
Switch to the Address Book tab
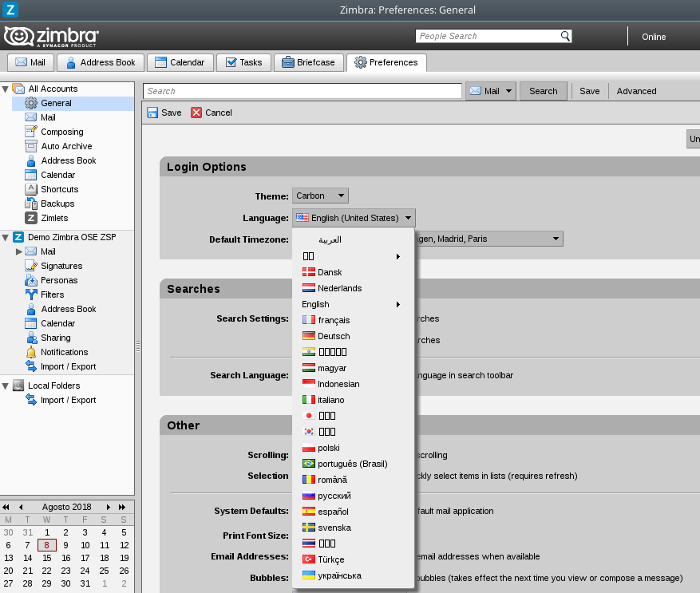(101, 62)
